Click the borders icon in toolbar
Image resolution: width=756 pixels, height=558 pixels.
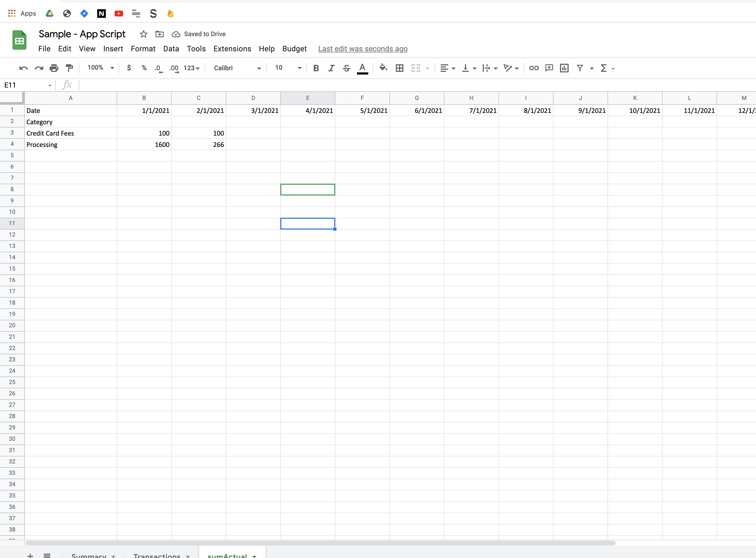(399, 68)
